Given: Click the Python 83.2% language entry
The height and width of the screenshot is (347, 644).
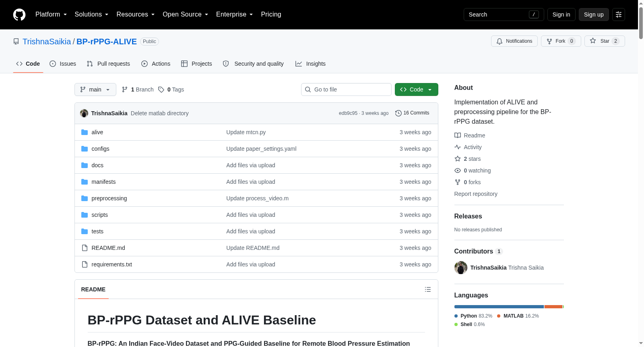Looking at the screenshot, I should pyautogui.click(x=473, y=316).
